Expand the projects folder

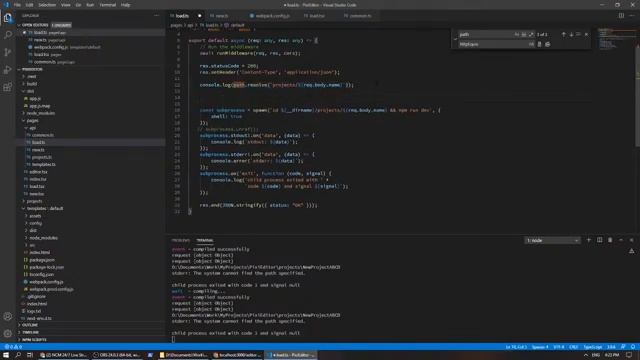click(34, 201)
